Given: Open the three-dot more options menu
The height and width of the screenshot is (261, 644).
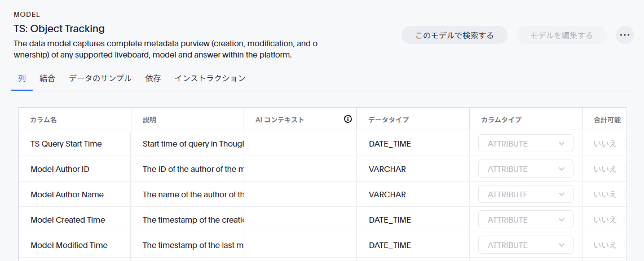Looking at the screenshot, I should coord(624,35).
